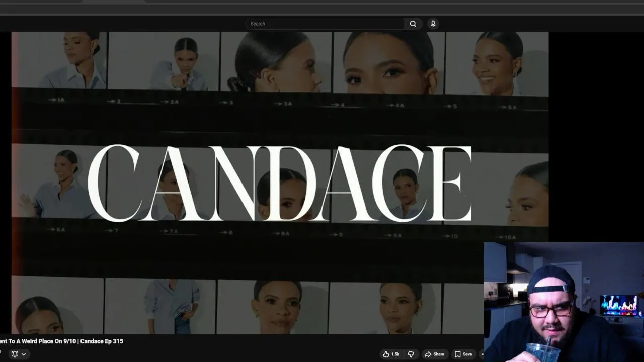Dislike the video with thumbs-down icon
The height and width of the screenshot is (362, 644).
click(411, 354)
